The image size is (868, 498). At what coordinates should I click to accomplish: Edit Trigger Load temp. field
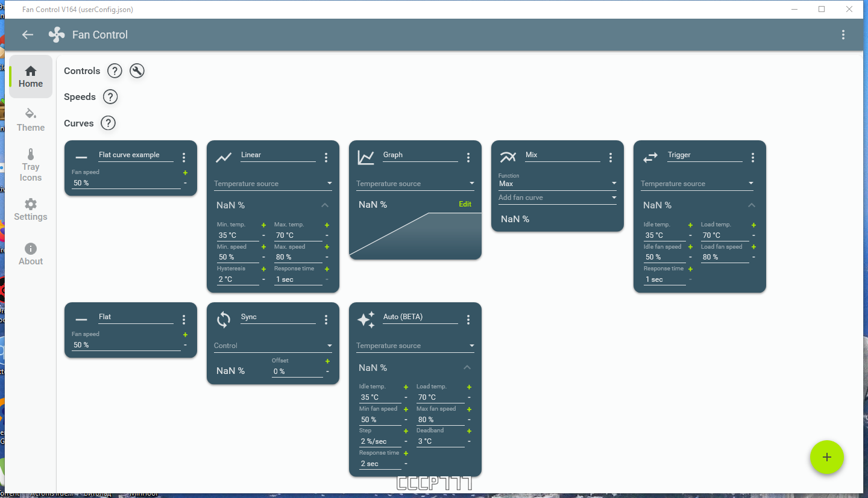725,235
